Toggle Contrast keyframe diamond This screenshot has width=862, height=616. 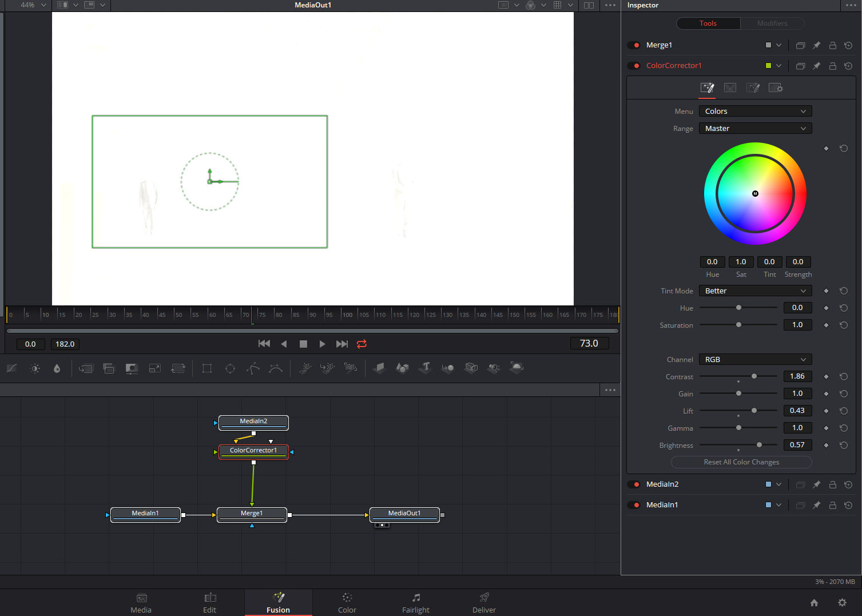(826, 376)
